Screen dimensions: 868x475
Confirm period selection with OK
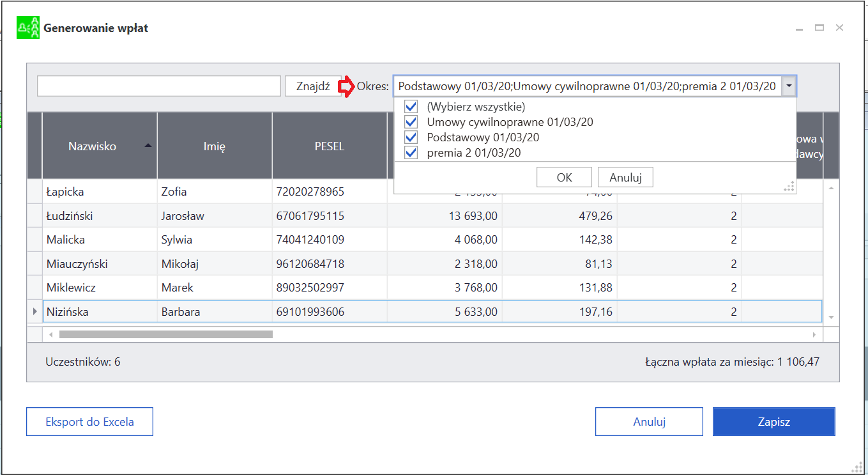click(x=565, y=177)
